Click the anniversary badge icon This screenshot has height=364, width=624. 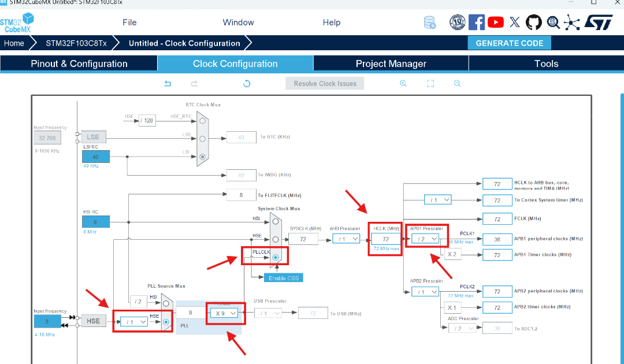(x=457, y=23)
